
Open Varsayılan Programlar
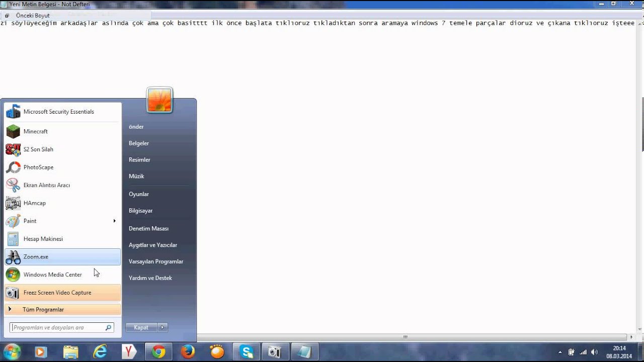[155, 261]
